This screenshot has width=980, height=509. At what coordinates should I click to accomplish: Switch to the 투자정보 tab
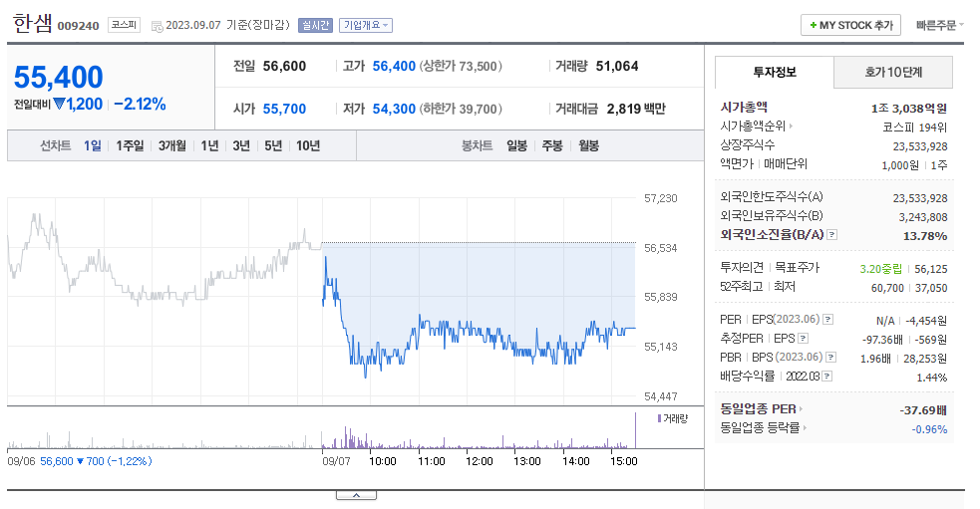tap(775, 72)
